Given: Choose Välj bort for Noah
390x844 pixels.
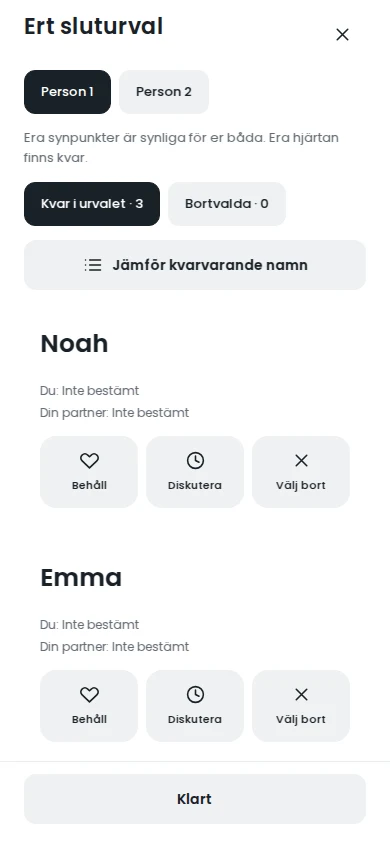Looking at the screenshot, I should [x=301, y=472].
